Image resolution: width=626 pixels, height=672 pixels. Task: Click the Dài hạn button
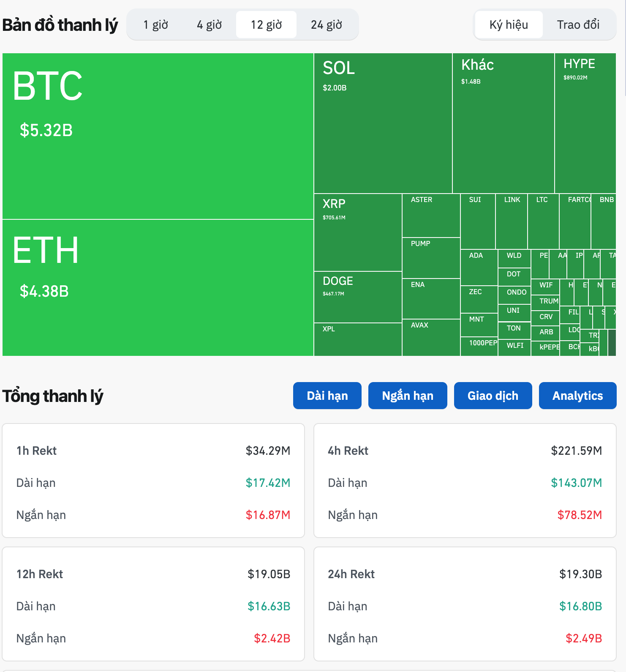(x=327, y=396)
